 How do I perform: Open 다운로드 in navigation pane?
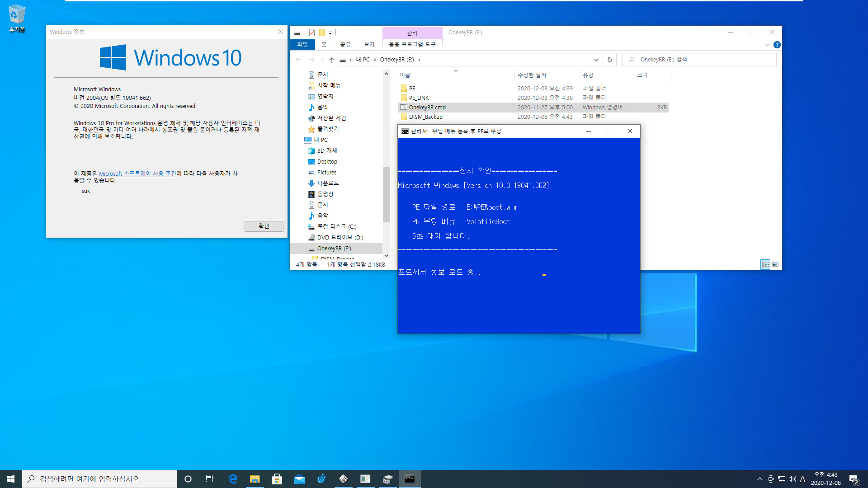click(x=328, y=183)
